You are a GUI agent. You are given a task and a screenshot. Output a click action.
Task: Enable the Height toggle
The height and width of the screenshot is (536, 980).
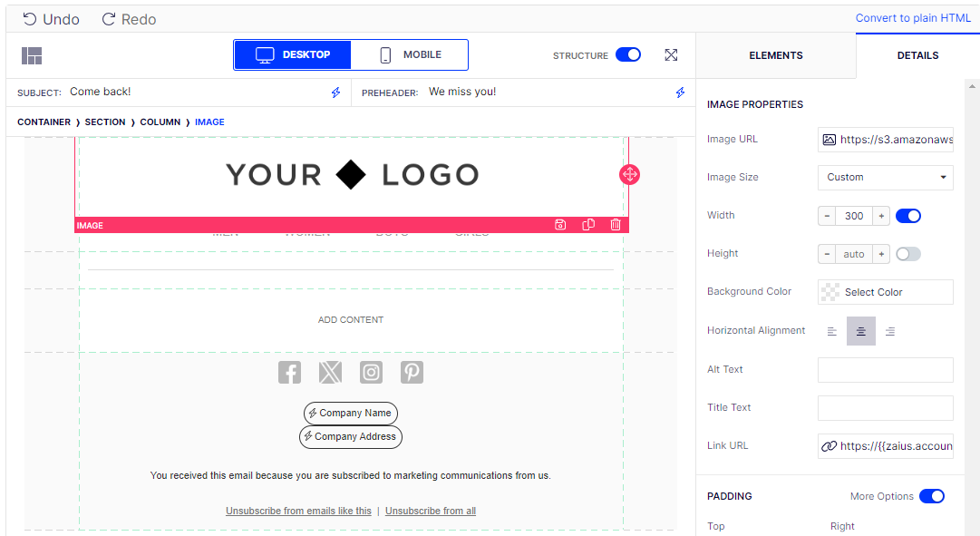908,254
